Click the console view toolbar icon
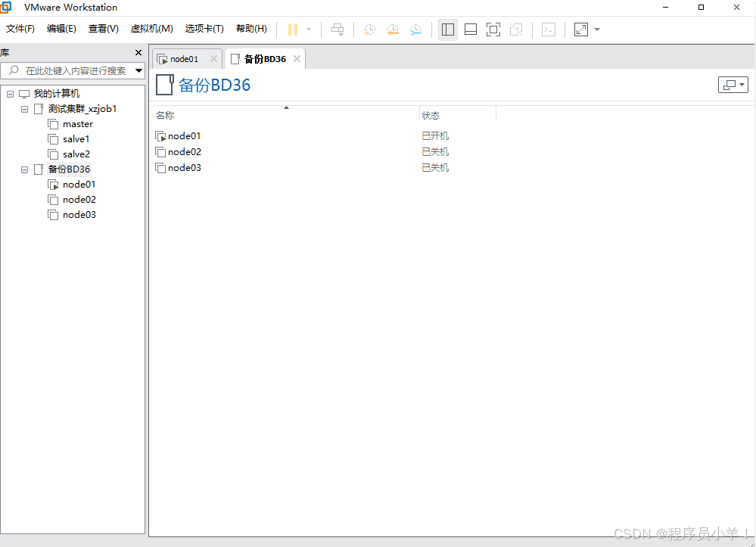 (549, 30)
